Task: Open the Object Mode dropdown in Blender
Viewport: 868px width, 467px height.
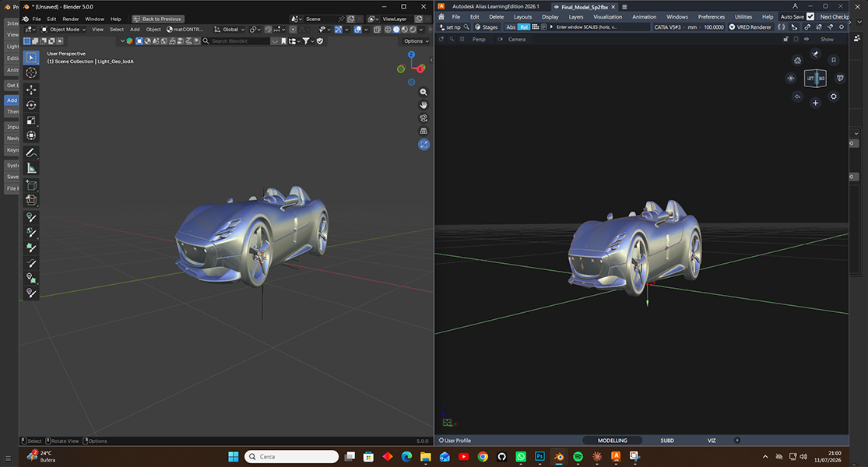Action: point(64,30)
